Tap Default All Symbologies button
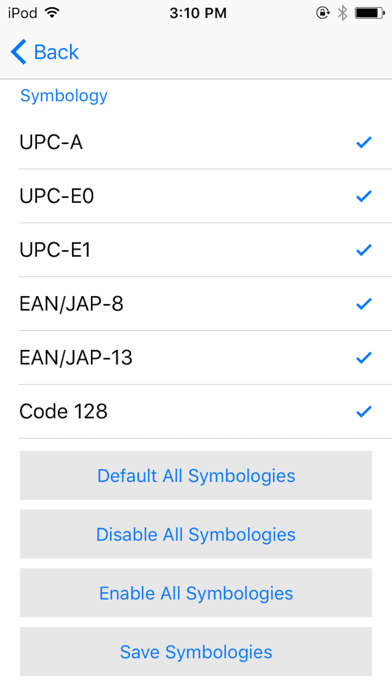This screenshot has width=392, height=696. pyautogui.click(x=196, y=475)
